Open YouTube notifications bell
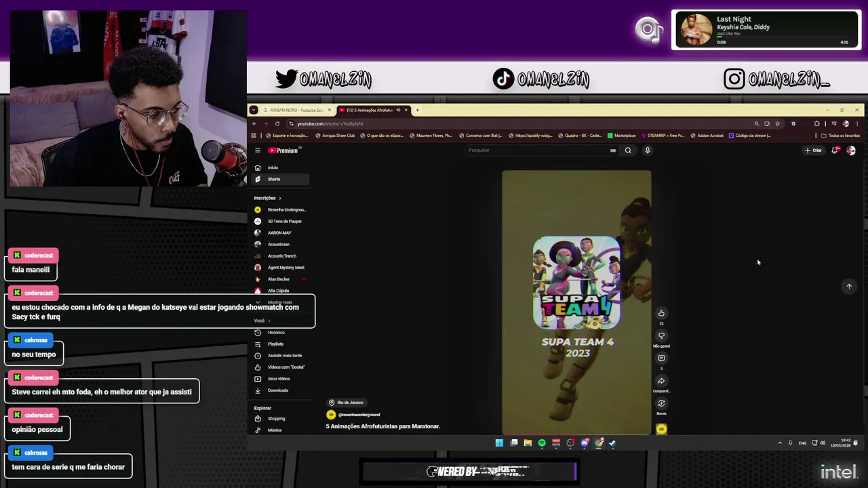 click(835, 150)
